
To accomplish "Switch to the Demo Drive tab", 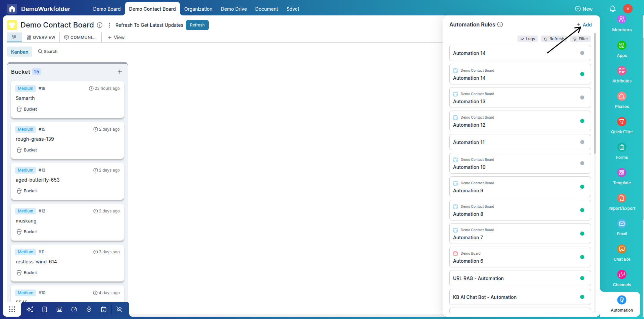I will tap(234, 9).
